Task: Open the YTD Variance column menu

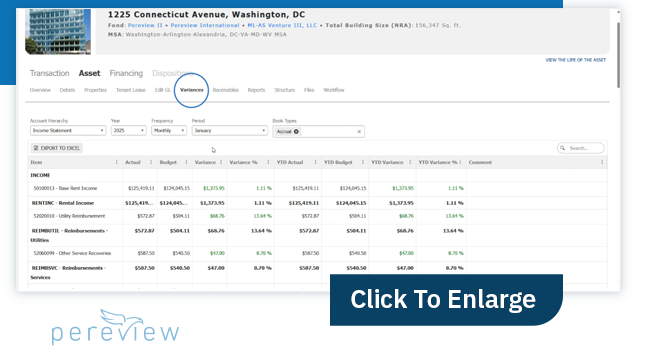Action: pos(410,162)
